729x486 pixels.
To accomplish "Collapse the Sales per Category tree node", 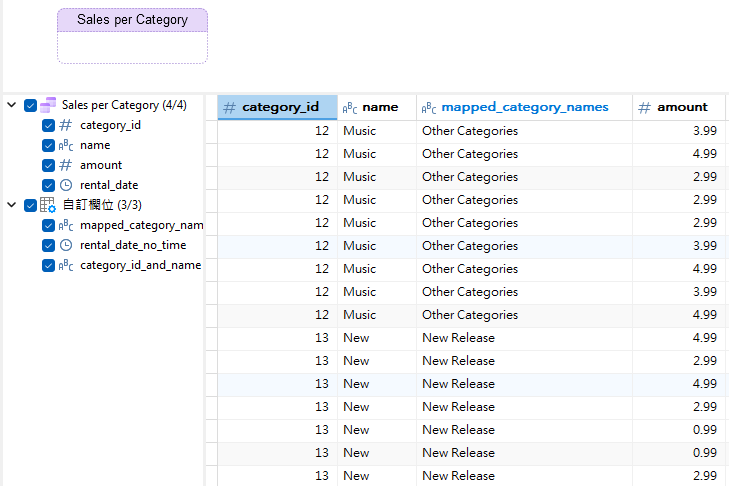I will pos(11,105).
